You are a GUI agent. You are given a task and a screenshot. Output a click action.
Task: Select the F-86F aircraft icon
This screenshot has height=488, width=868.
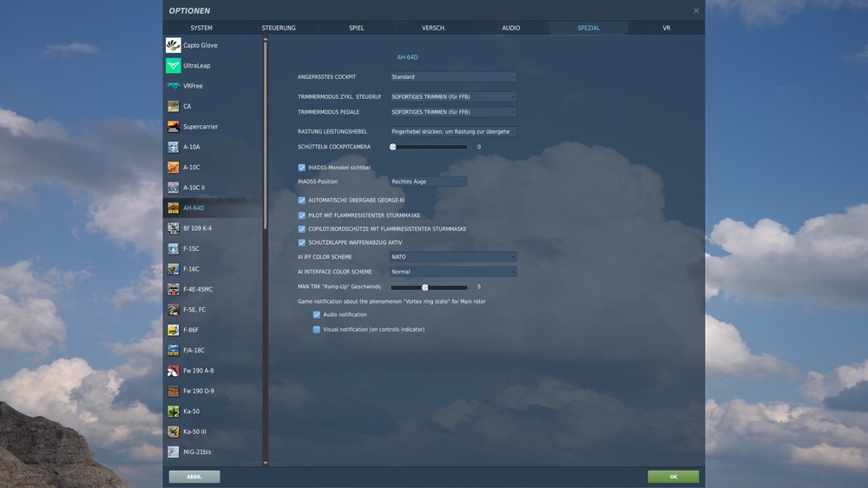174,330
